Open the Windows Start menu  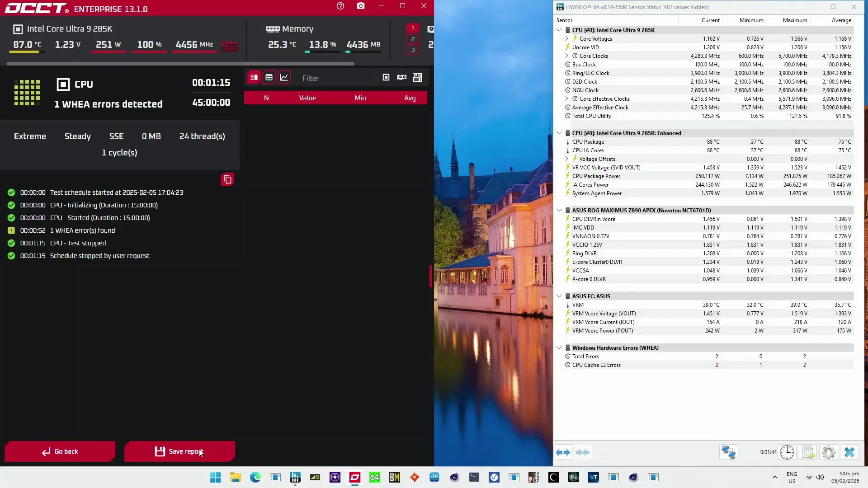point(216,477)
